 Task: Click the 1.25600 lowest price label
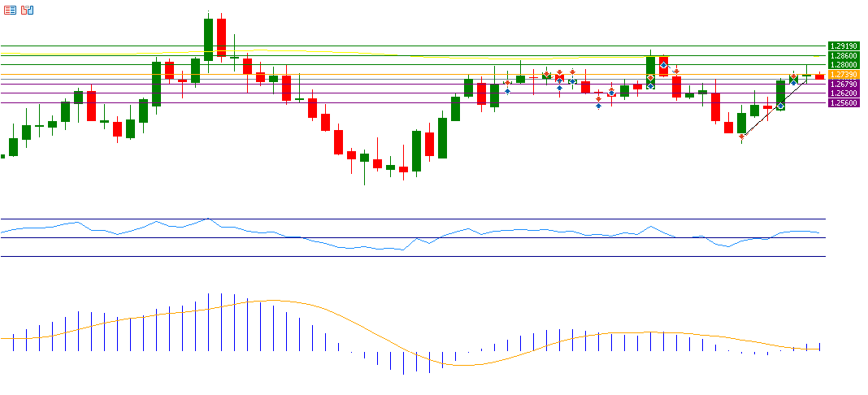pos(841,103)
